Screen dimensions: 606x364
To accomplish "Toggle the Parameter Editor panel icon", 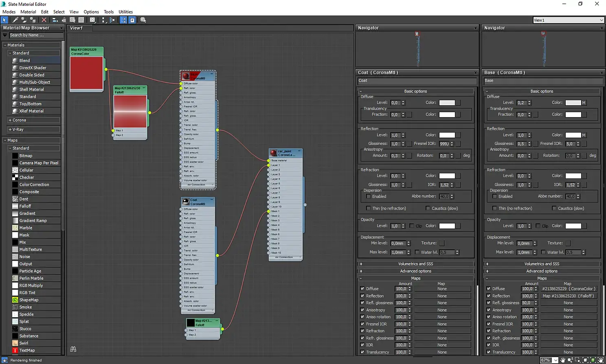I will tap(132, 20).
